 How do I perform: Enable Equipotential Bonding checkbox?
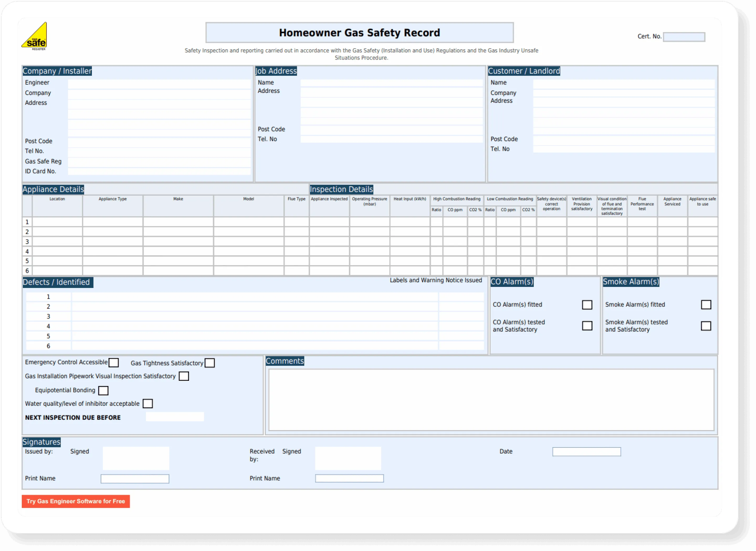pos(104,390)
